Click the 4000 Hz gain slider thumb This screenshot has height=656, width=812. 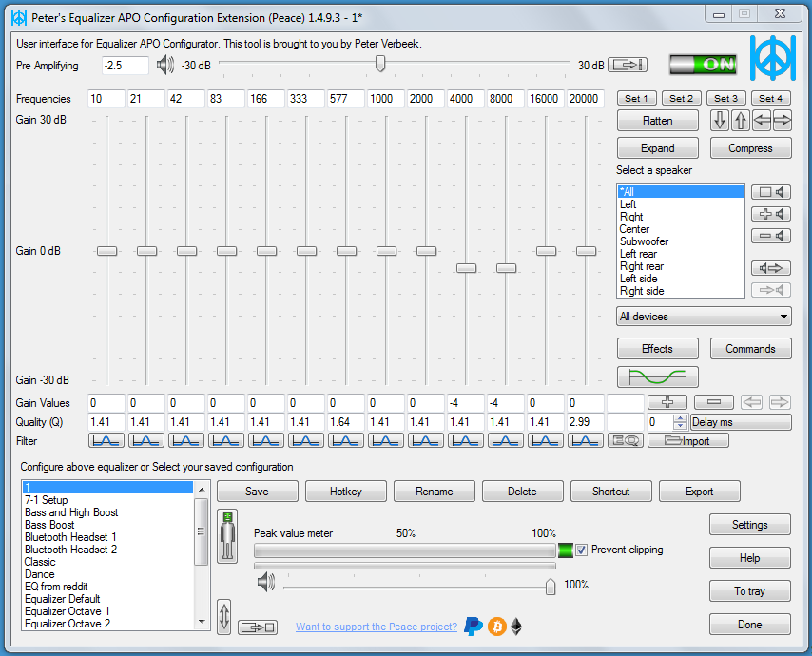[x=466, y=268]
